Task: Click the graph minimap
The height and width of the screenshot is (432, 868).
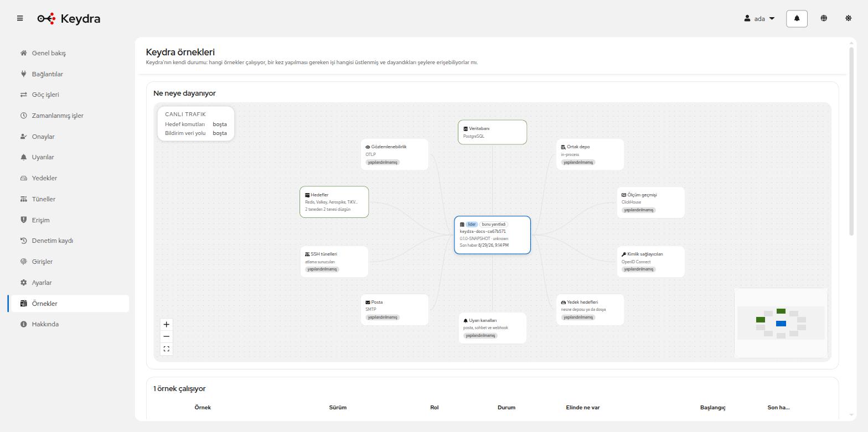Action: click(781, 323)
